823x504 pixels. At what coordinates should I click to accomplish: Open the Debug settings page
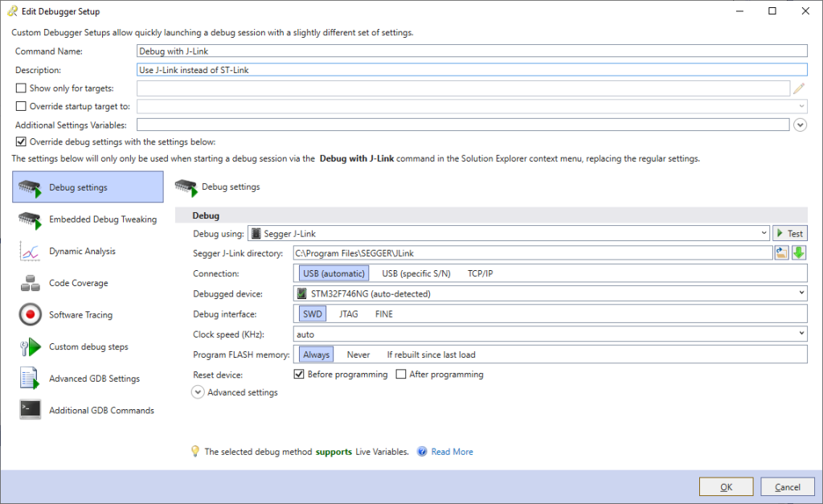[88, 187]
